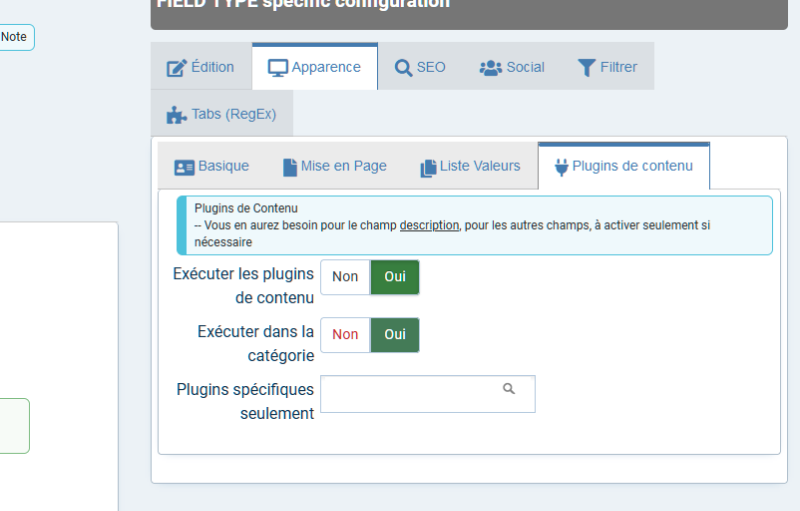Open the Plugins spécifiques seulement selector
This screenshot has width=800, height=511.
(x=410, y=394)
